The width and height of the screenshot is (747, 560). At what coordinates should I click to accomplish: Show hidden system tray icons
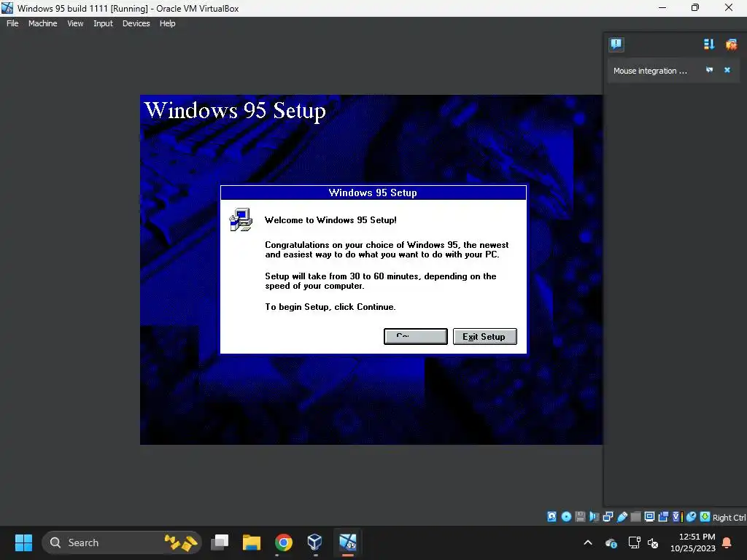click(588, 542)
